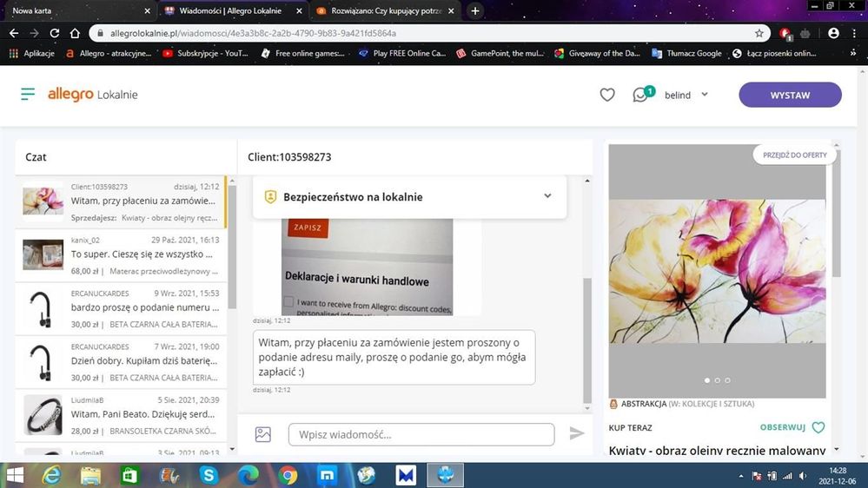This screenshot has width=868, height=488.
Task: Open Skype from taskbar
Action: coord(209,475)
